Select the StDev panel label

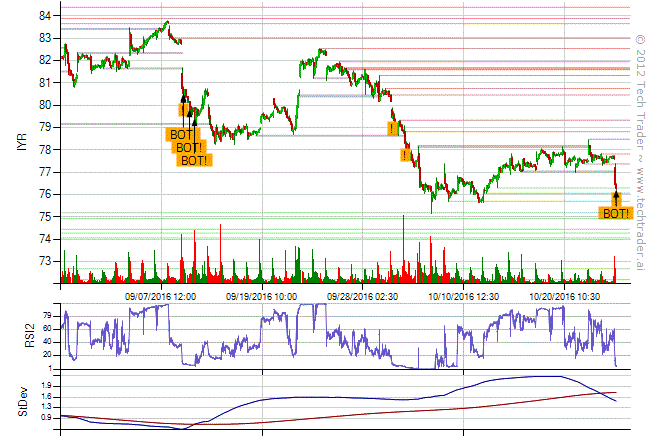pos(22,400)
